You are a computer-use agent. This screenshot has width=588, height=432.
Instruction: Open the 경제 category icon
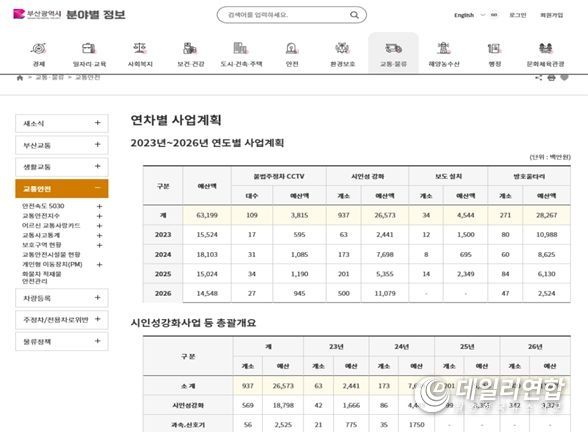point(39,48)
